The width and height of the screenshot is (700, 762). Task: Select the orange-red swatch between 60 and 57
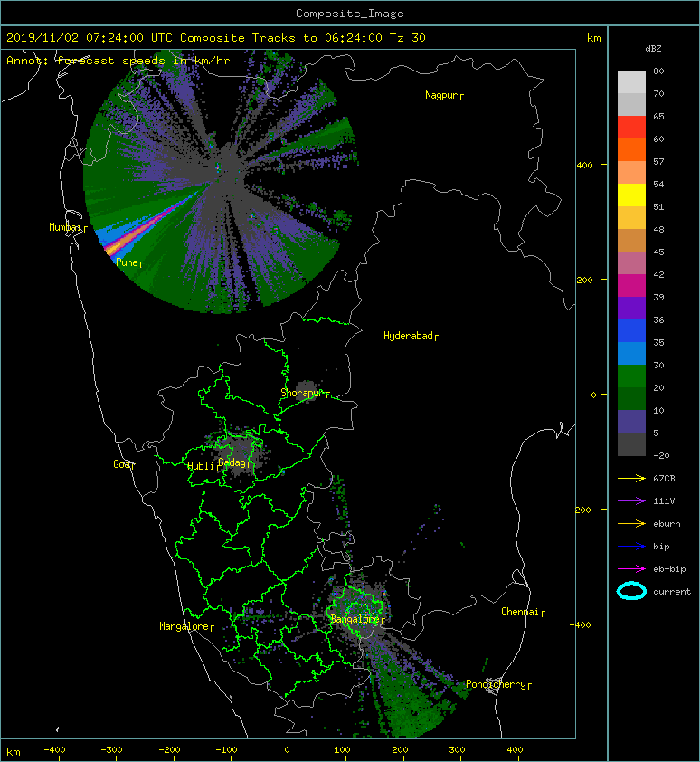click(631, 150)
